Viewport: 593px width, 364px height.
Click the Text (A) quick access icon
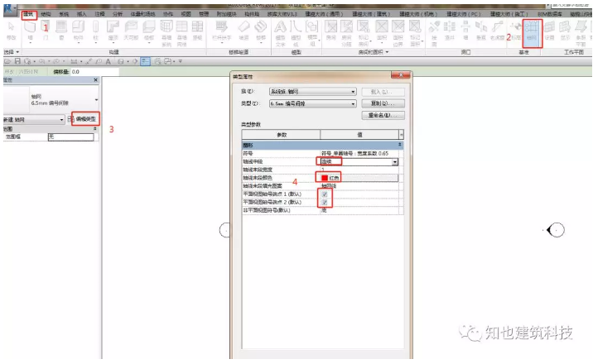click(108, 61)
